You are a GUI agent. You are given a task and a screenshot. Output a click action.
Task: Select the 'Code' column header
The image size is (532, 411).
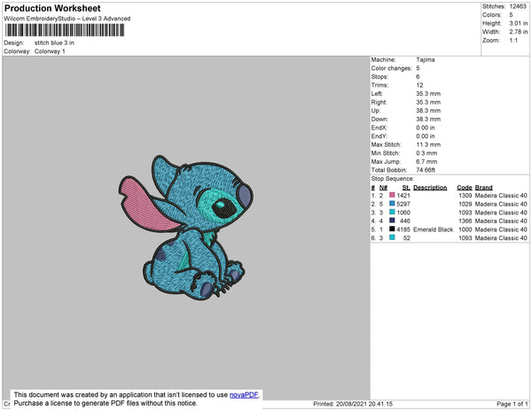coord(465,188)
